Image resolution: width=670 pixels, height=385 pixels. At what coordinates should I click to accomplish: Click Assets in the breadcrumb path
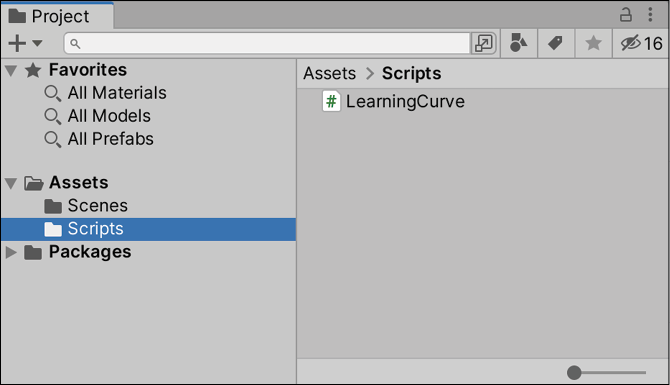pos(329,73)
